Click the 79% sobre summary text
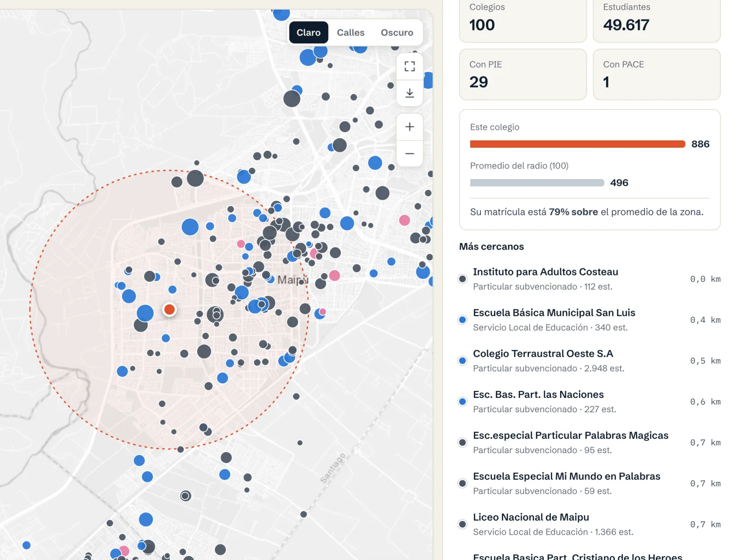The width and height of the screenshot is (737, 560). pos(573,212)
